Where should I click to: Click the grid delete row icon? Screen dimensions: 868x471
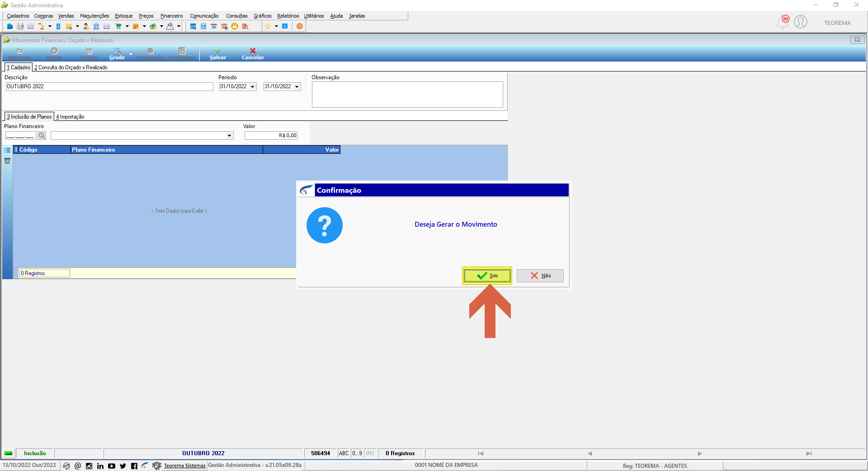tap(7, 161)
